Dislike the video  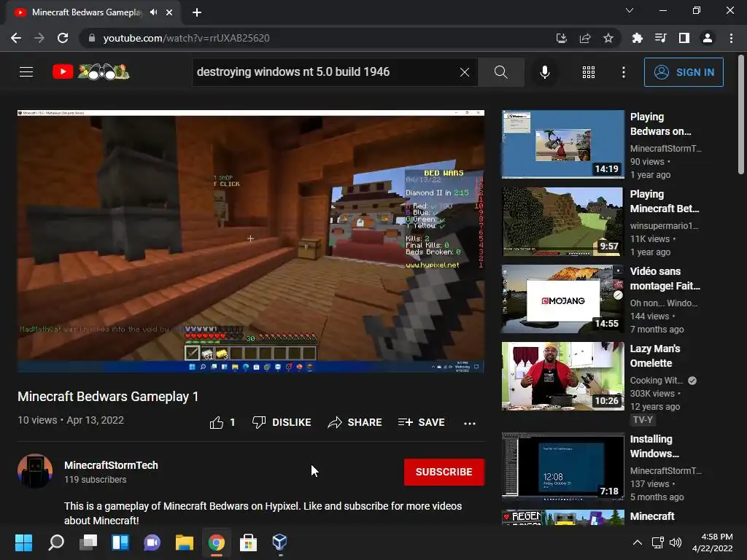(x=282, y=422)
